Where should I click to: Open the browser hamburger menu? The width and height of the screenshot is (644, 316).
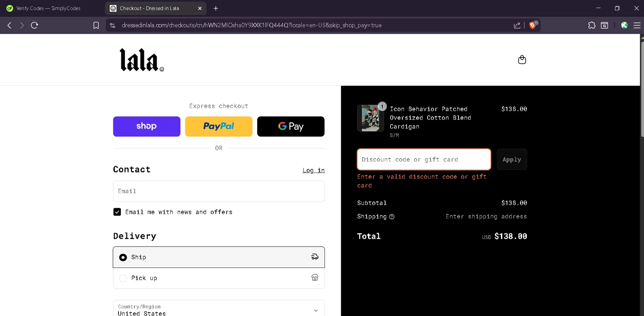pos(637,25)
